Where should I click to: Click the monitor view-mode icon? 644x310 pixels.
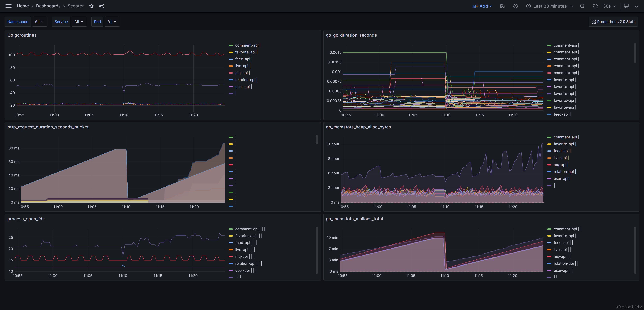[x=626, y=6]
